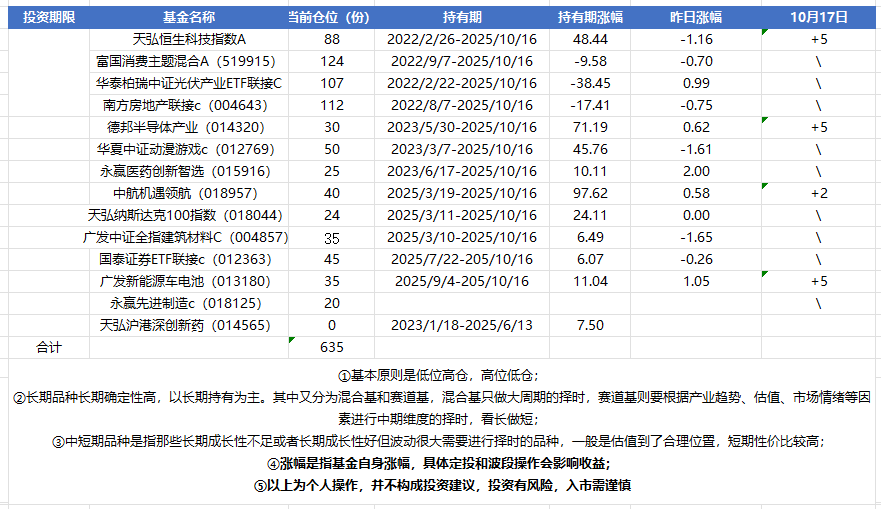Click yesterday change value 2.00
This screenshot has width=881, height=509.
tap(696, 171)
